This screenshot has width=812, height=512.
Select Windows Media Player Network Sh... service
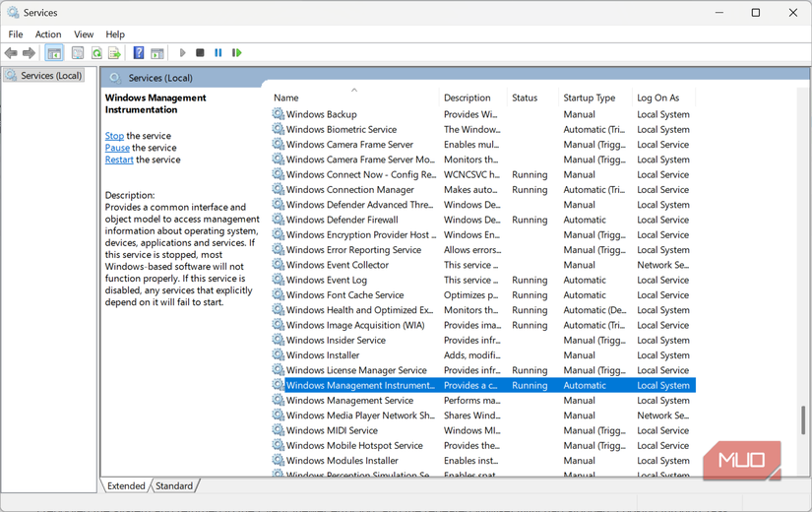point(483,415)
